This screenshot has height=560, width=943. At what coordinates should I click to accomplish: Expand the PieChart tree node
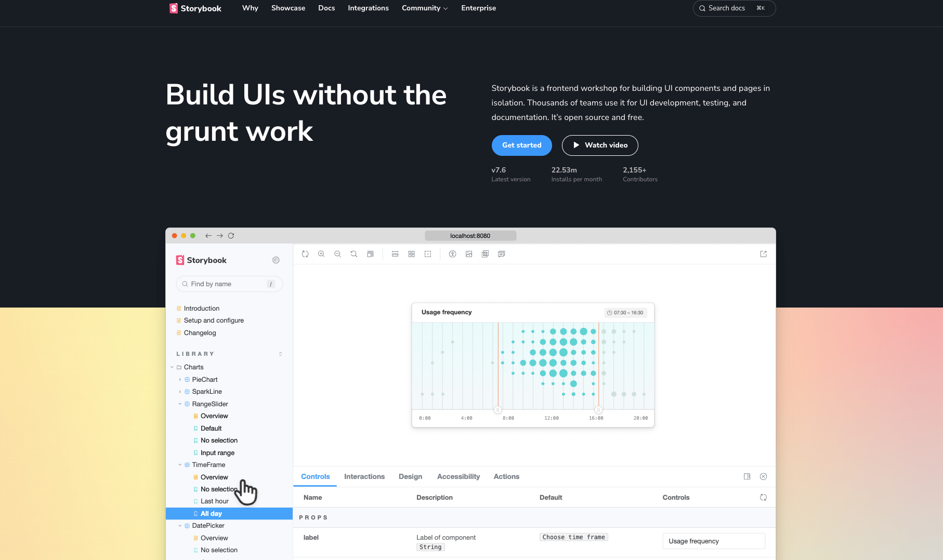180,380
